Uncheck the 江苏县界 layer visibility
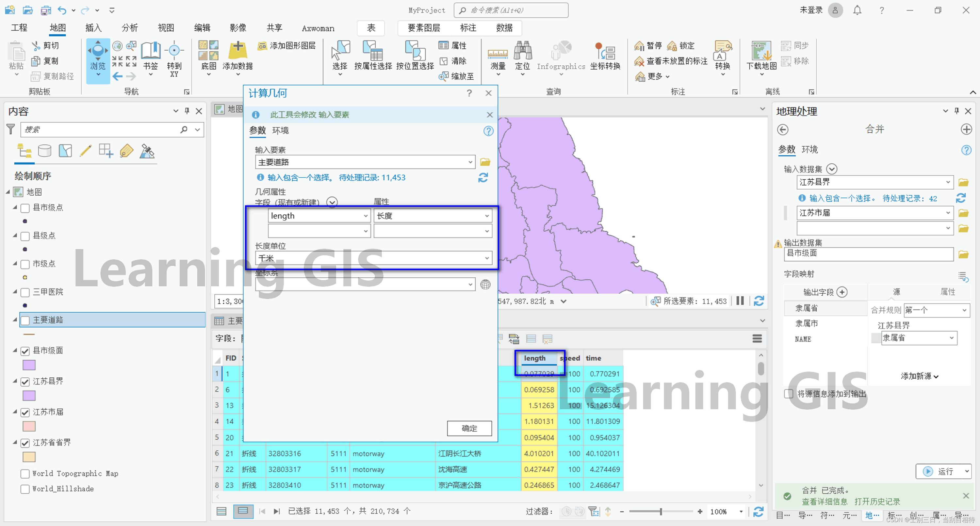 [25, 382]
